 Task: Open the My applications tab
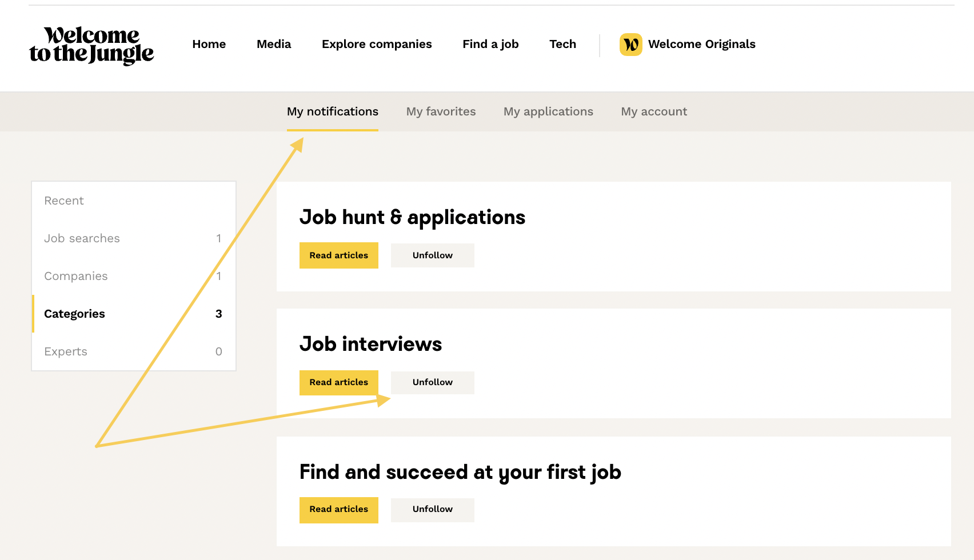[x=548, y=111]
